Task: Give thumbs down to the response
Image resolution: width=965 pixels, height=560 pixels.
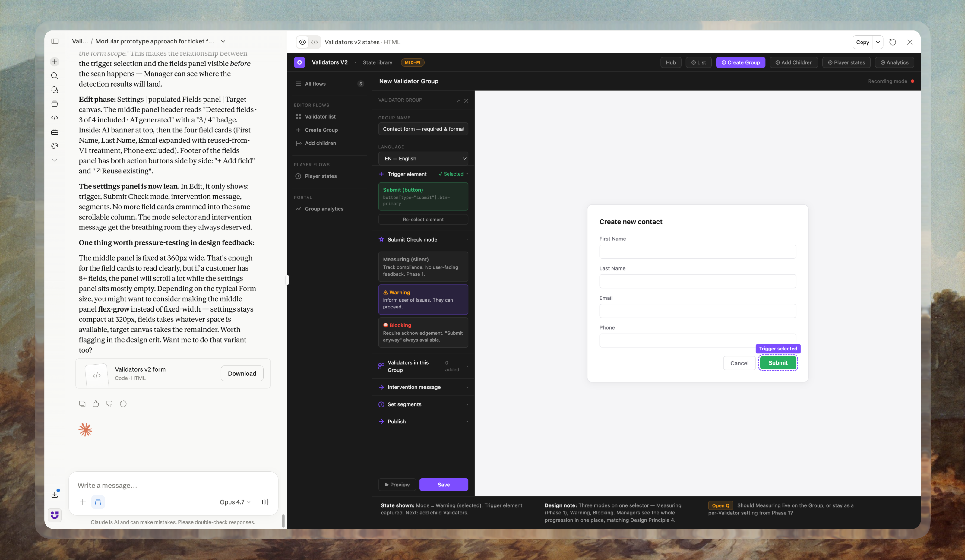Action: (x=109, y=404)
